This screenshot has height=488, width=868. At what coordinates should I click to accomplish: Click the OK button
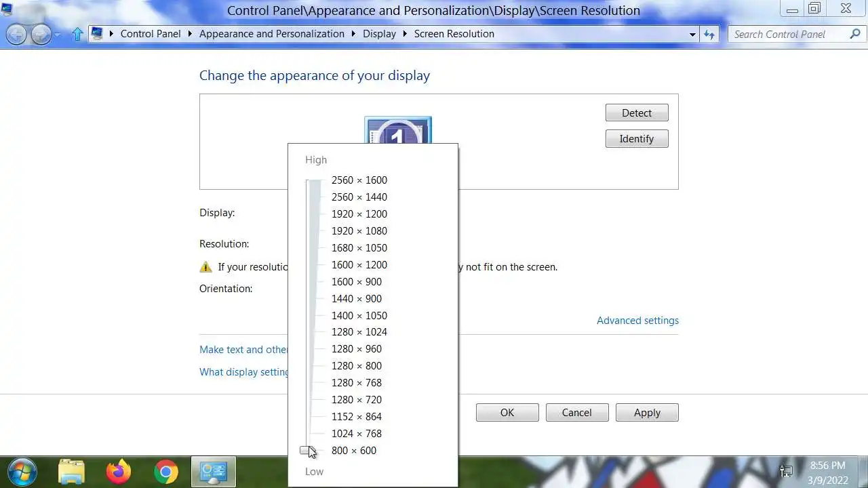[507, 413]
